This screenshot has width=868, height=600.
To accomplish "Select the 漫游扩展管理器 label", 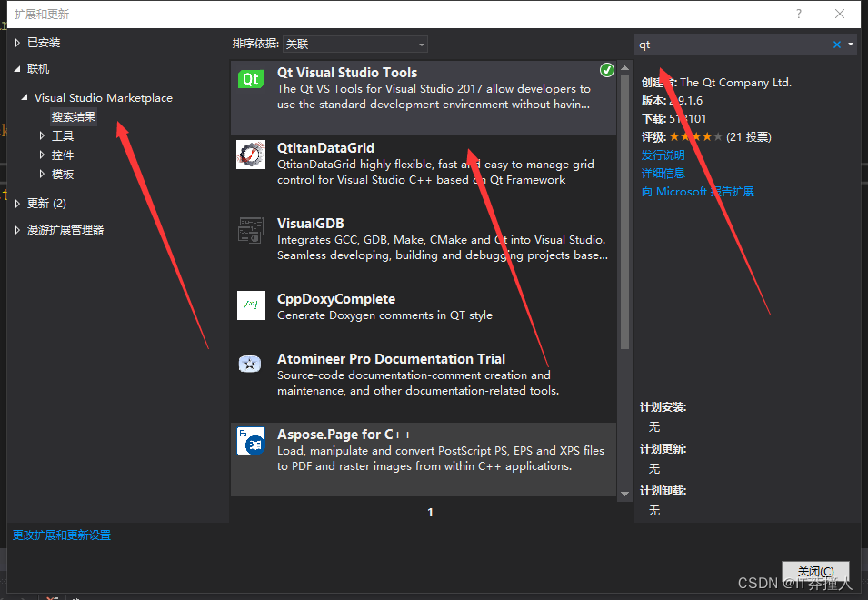I will pos(65,230).
